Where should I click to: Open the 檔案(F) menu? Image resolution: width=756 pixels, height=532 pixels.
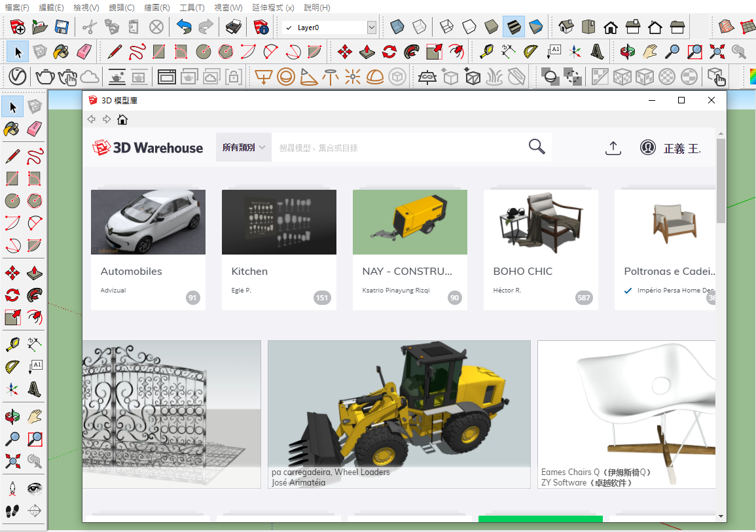click(17, 8)
